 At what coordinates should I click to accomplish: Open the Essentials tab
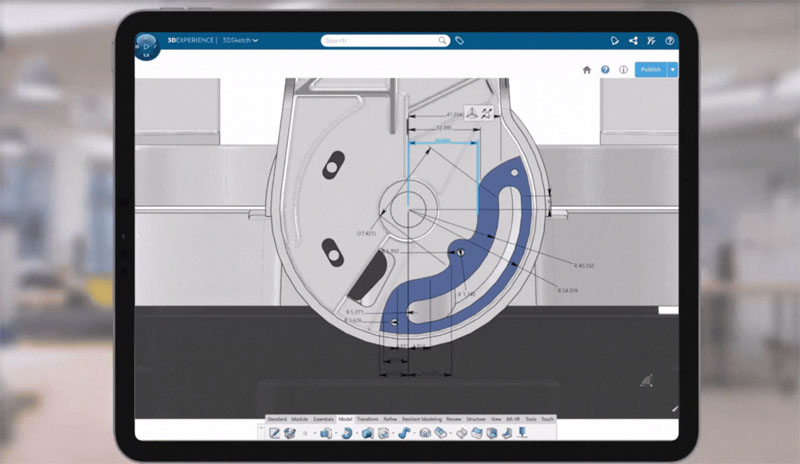click(324, 419)
